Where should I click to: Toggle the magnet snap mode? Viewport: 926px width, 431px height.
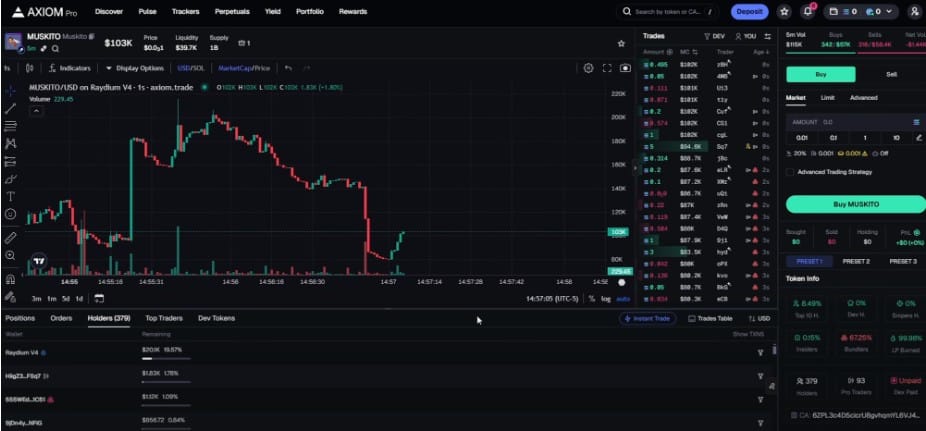[10, 279]
